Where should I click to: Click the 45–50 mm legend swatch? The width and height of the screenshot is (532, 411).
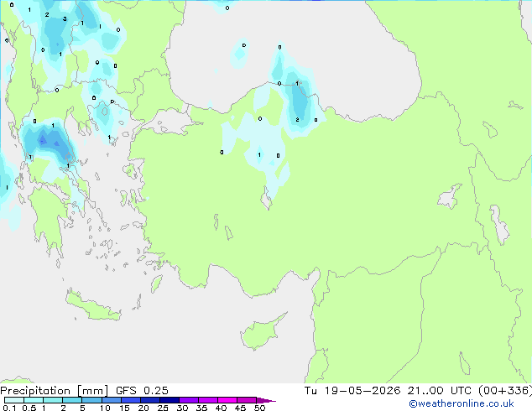pos(247,400)
